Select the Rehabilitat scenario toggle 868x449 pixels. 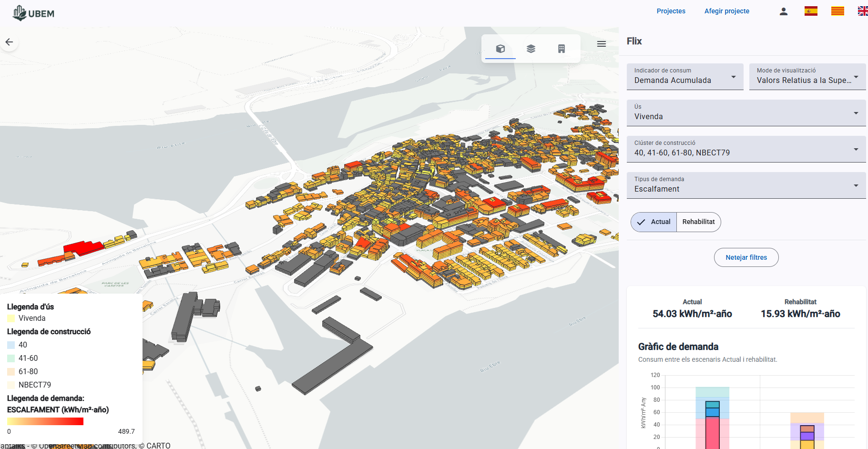coord(698,222)
